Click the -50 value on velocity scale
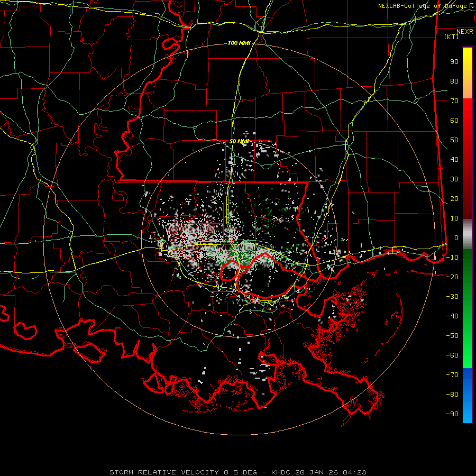The height and width of the screenshot is (476, 476). (x=452, y=335)
